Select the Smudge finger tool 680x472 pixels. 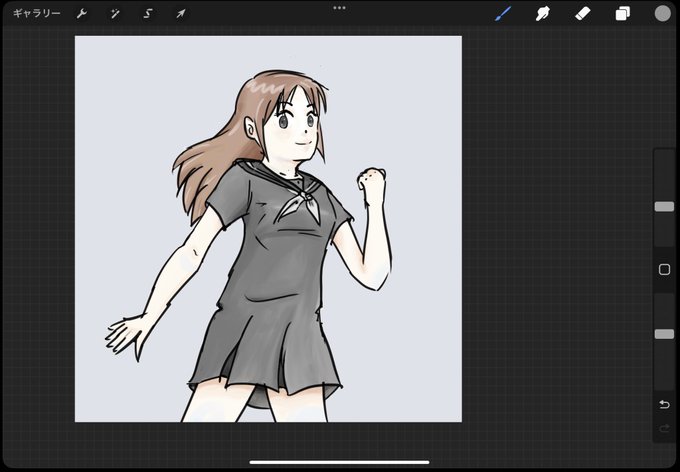[543, 14]
